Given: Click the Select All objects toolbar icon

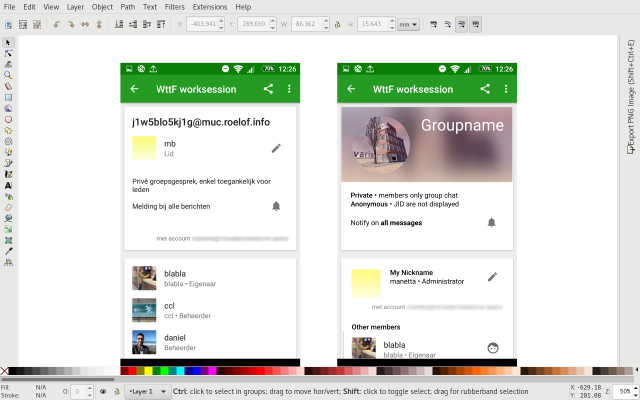Looking at the screenshot, I should [x=9, y=22].
